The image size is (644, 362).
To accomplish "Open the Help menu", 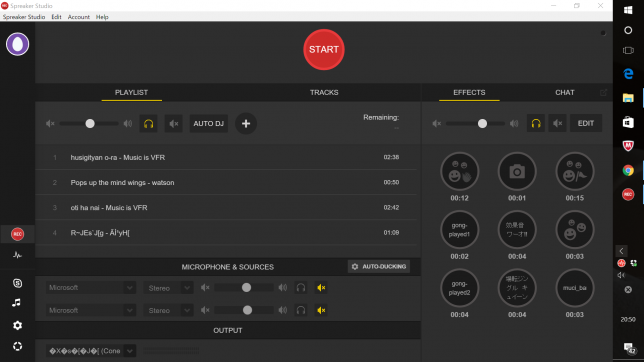I will tap(102, 17).
